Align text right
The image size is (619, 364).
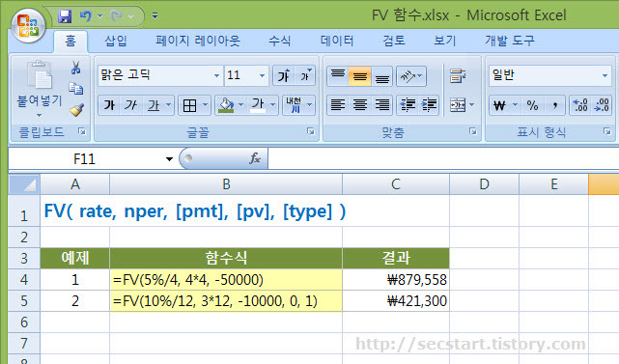(381, 105)
